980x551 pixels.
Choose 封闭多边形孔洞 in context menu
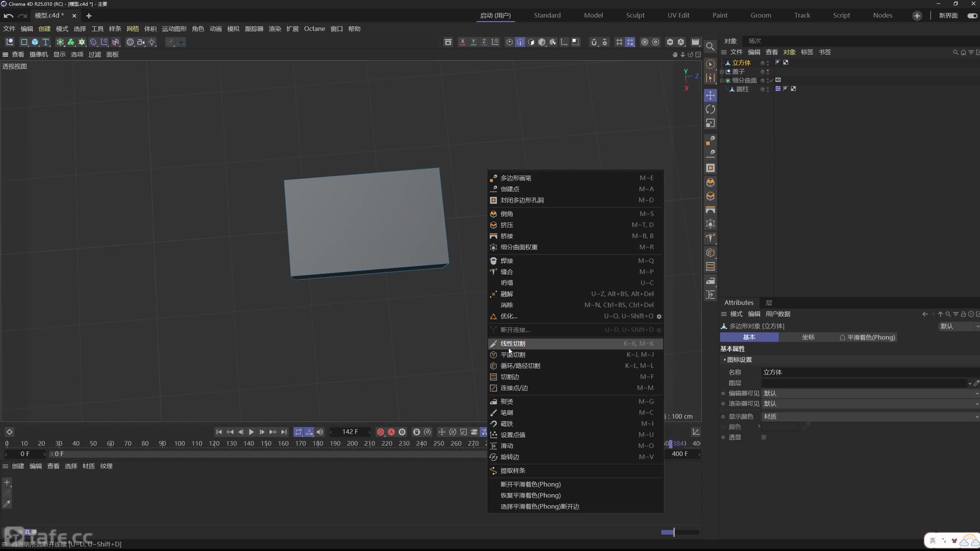pyautogui.click(x=575, y=200)
